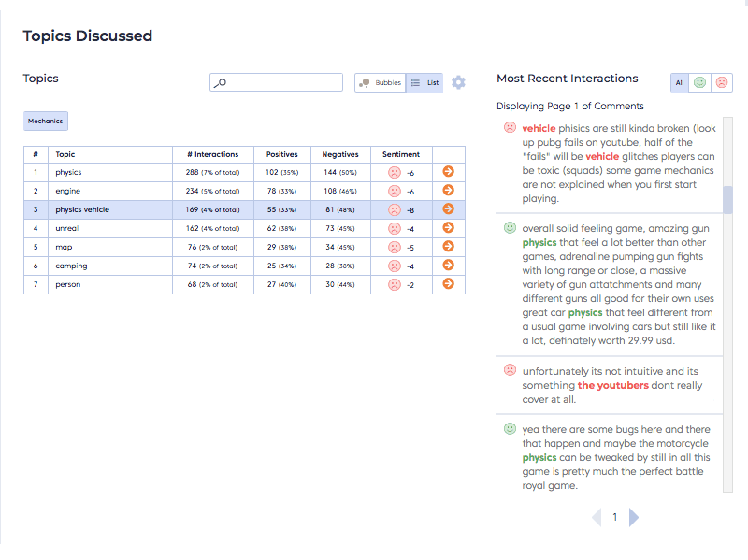Go to next comments page arrow
The image size is (748, 560).
point(634,517)
